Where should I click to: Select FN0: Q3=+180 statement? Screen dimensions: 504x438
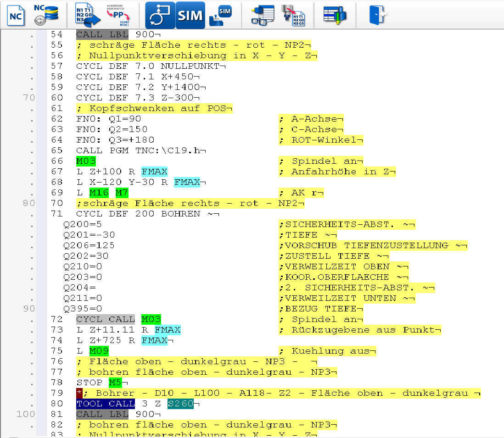115,140
